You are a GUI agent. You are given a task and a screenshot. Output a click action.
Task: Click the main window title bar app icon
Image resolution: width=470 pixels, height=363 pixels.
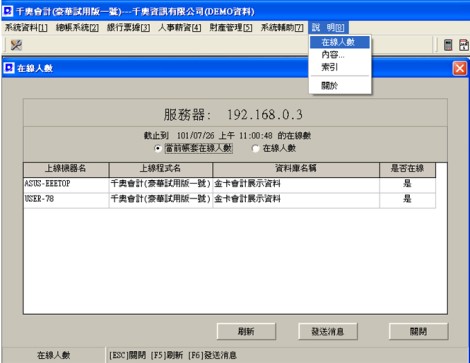[x=7, y=11]
